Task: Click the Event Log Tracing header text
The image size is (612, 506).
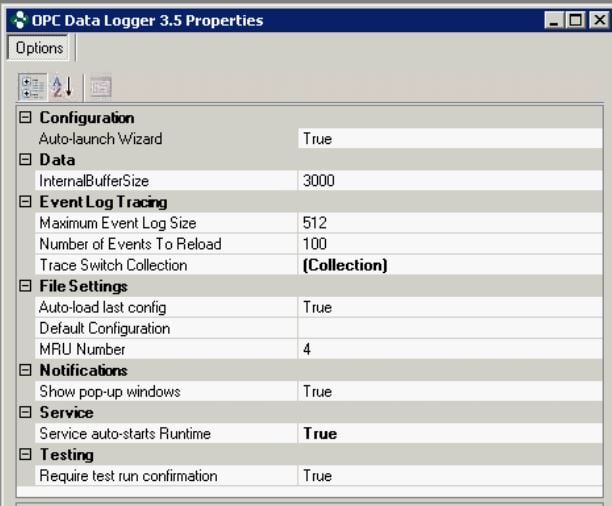Action: [103, 202]
